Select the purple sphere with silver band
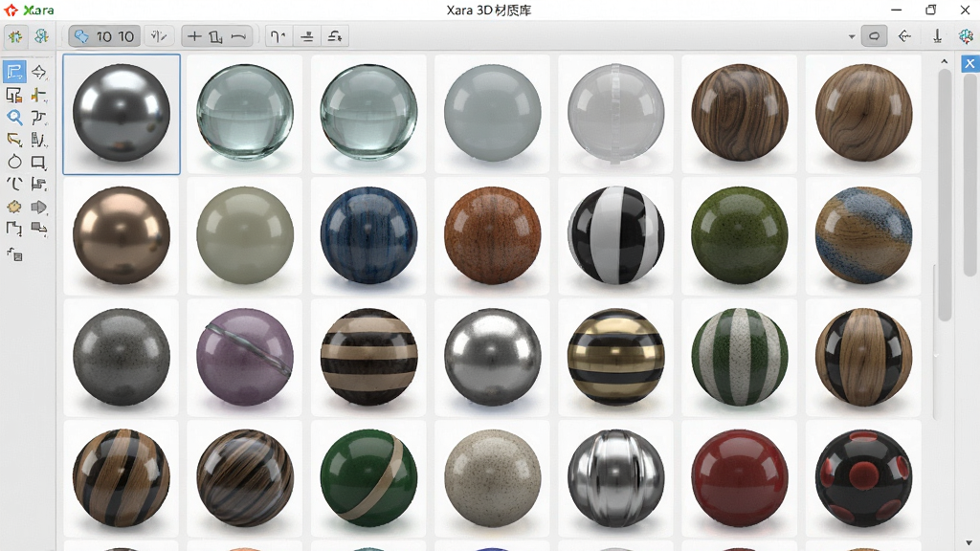 [244, 357]
